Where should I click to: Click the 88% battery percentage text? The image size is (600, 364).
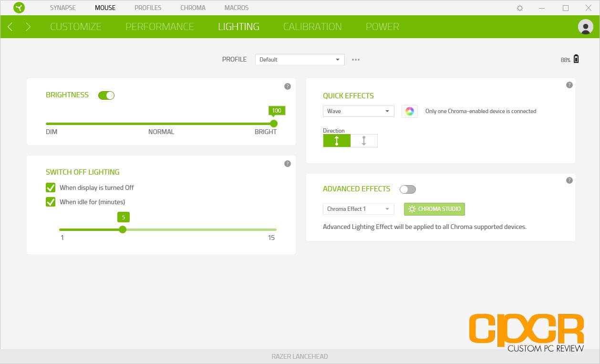coord(565,60)
